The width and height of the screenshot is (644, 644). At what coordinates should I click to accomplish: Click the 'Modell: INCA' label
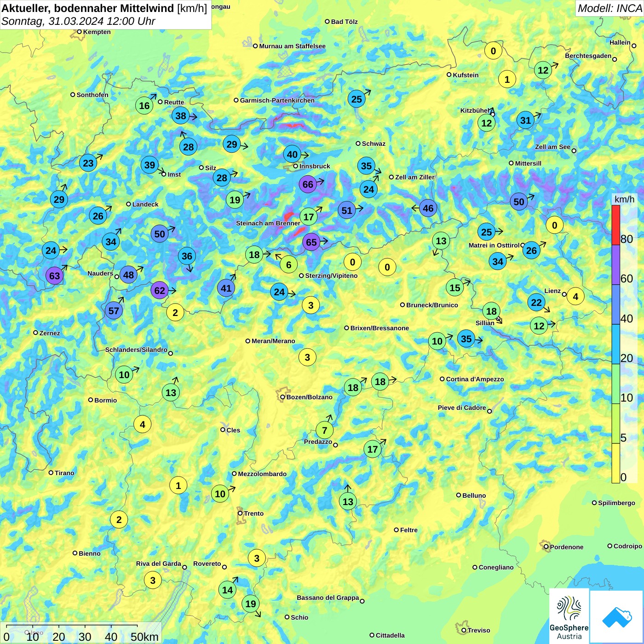609,8
